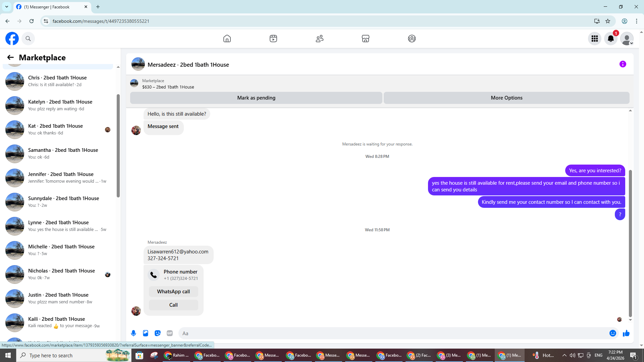Viewport: 644px width, 362px height.
Task: Install the page as an app
Action: 597,21
